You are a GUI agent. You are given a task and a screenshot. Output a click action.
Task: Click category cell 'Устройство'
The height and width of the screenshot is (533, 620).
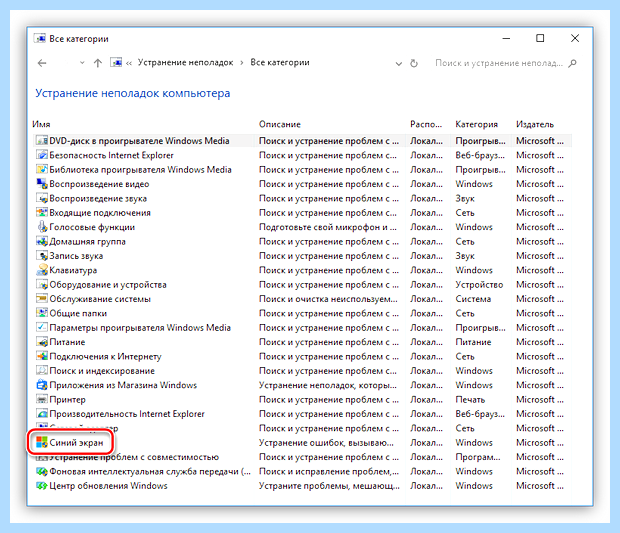click(479, 284)
